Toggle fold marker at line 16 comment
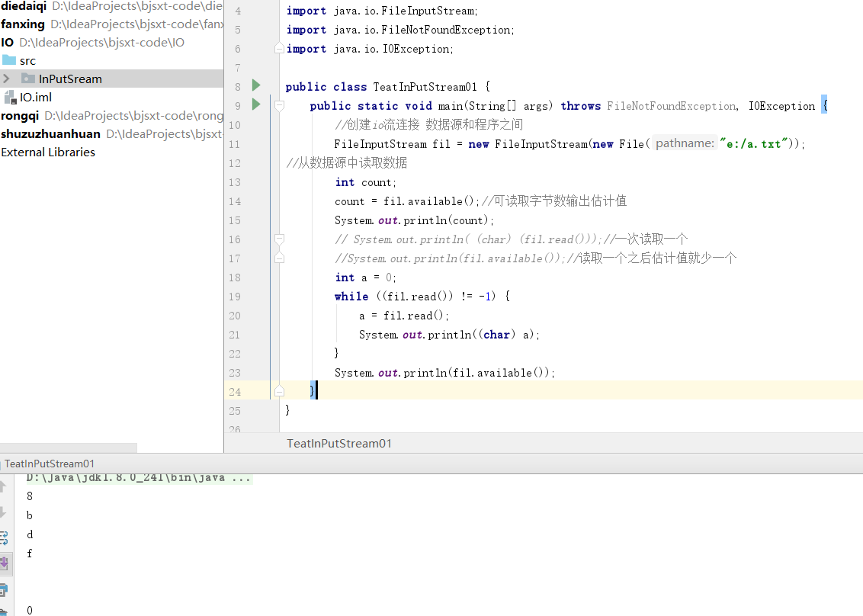Image resolution: width=863 pixels, height=616 pixels. (x=279, y=239)
